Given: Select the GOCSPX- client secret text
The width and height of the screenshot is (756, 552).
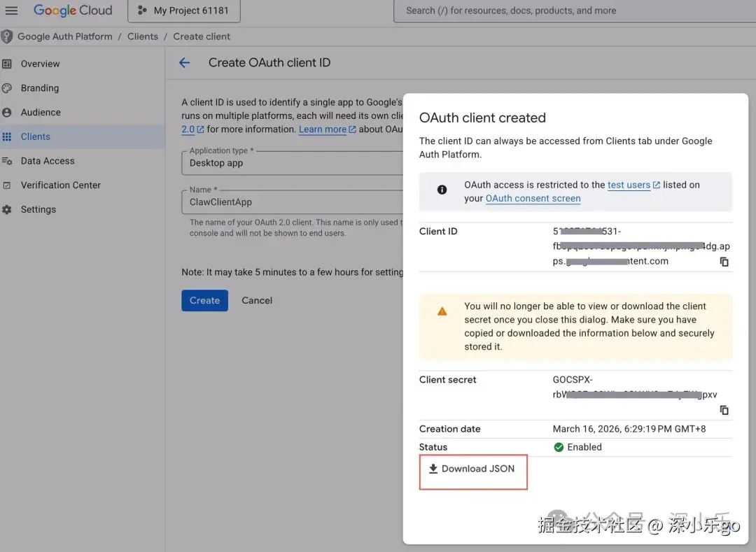Looking at the screenshot, I should pyautogui.click(x=573, y=380).
